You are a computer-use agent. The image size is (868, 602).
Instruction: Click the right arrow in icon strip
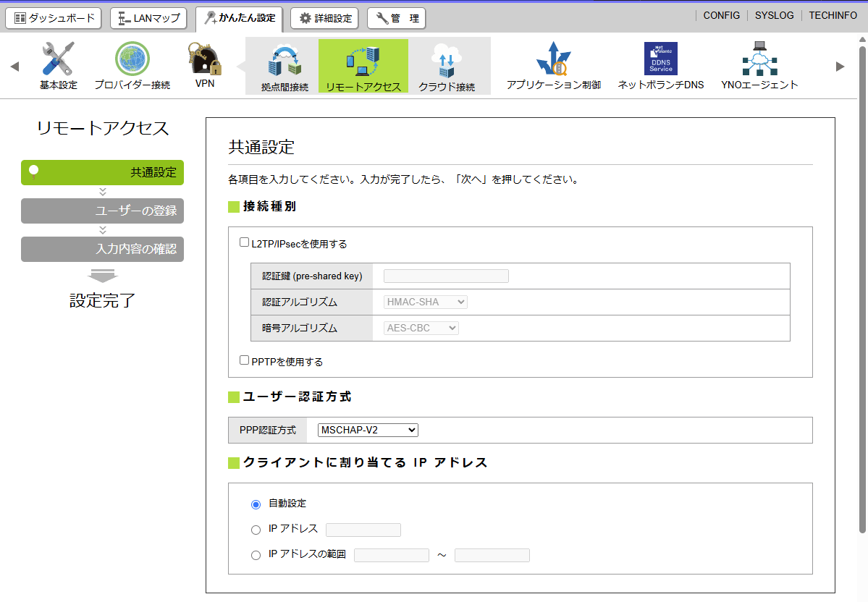pos(840,67)
